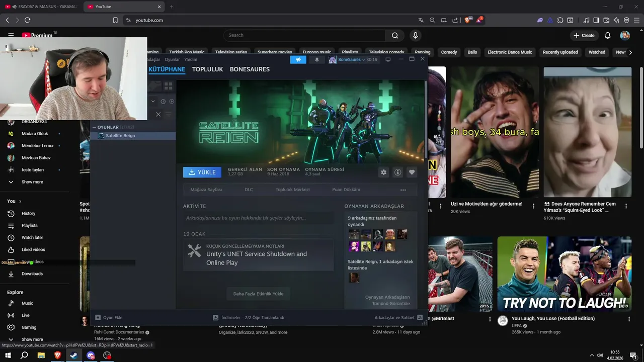Screen dimensions: 644x362
Task: Open the DLC link
Action: (x=249, y=190)
